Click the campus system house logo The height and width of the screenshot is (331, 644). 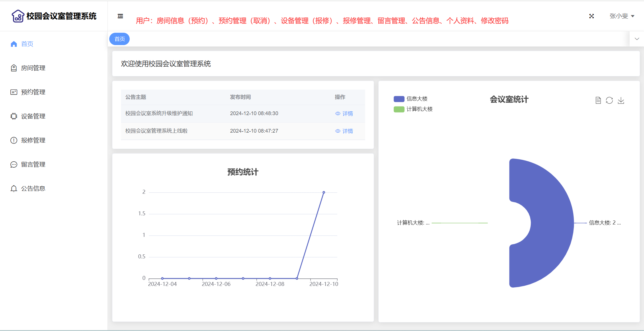(18, 16)
